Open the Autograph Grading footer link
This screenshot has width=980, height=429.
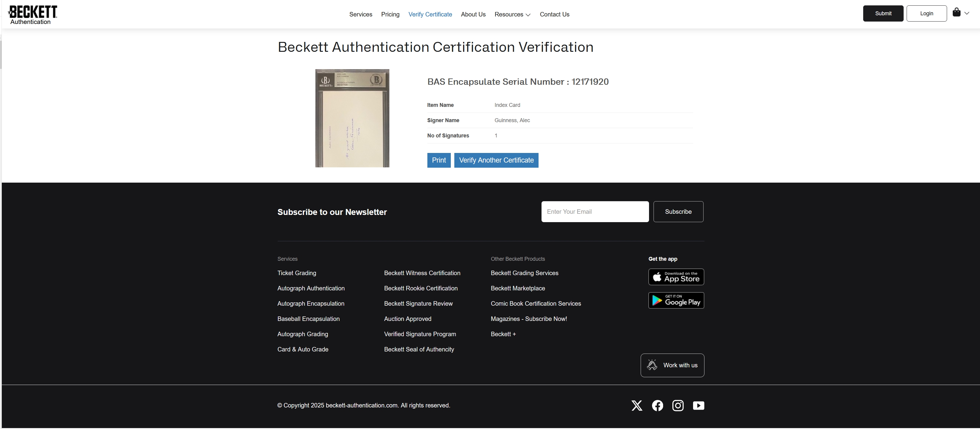303,334
